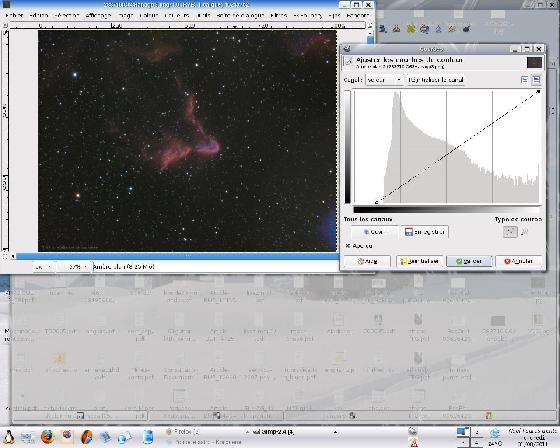Image resolution: width=560 pixels, height=448 pixels.
Task: Open the zoom percentage dropdown in status bar
Action: tap(74, 267)
